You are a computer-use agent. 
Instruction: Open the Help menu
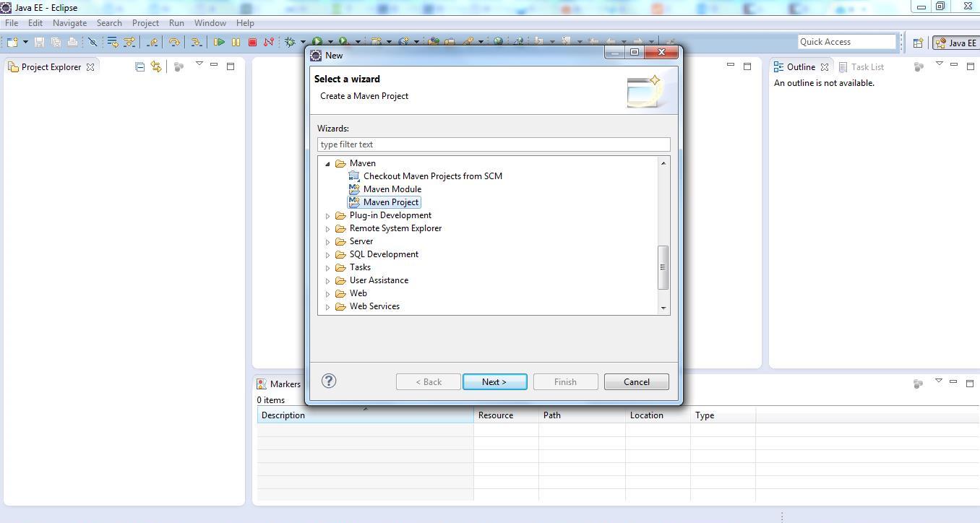pos(245,23)
